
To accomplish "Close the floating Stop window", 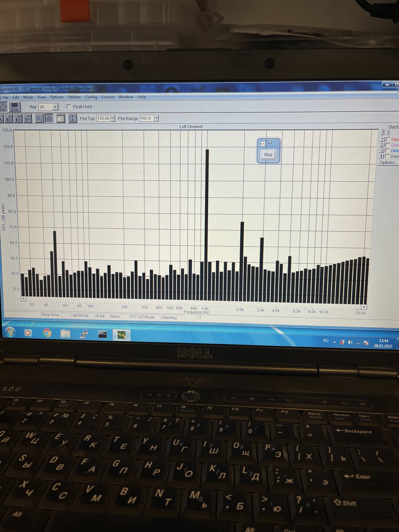I will [x=270, y=142].
